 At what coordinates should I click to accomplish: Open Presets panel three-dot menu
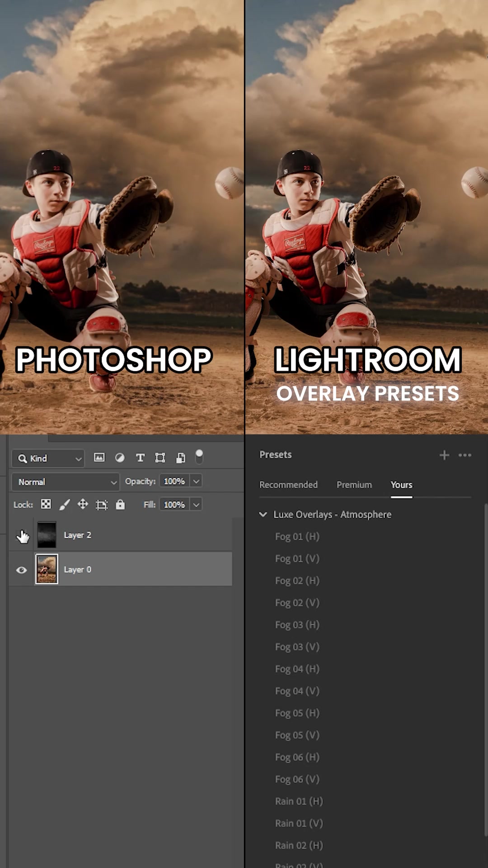tap(465, 455)
